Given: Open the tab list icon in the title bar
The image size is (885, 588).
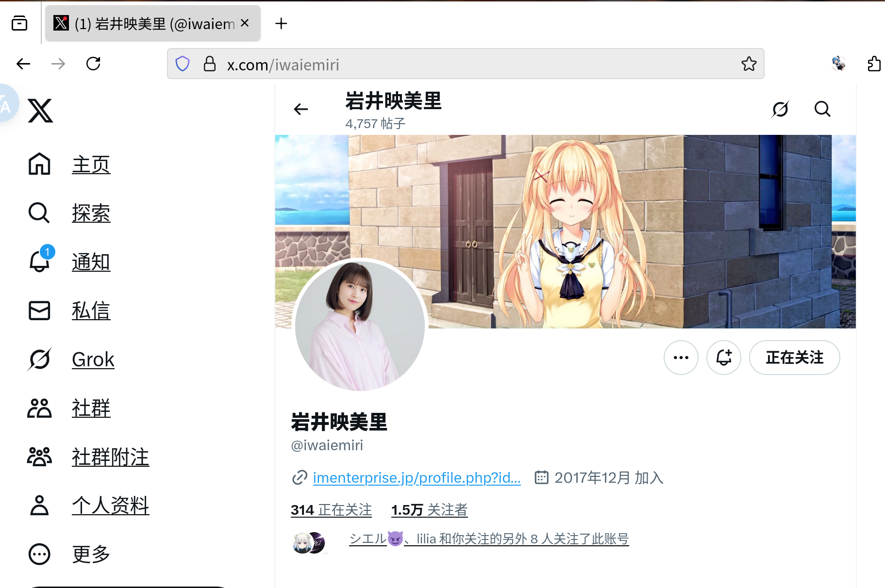Looking at the screenshot, I should [19, 23].
